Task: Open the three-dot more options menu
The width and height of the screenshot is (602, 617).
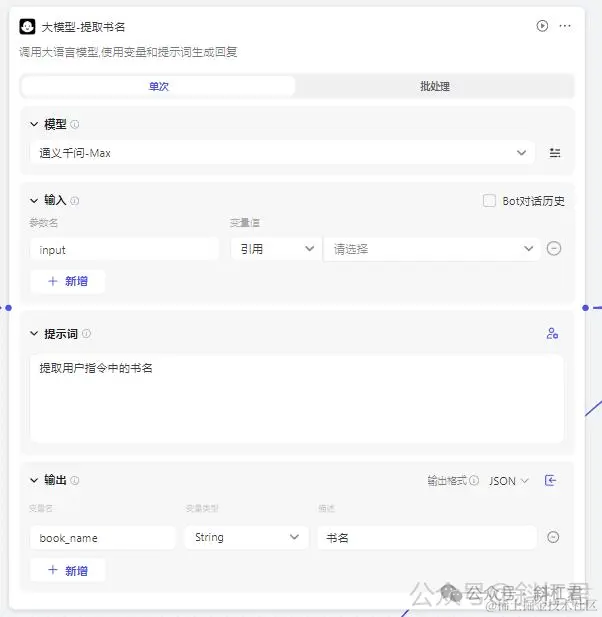Action: [x=565, y=26]
